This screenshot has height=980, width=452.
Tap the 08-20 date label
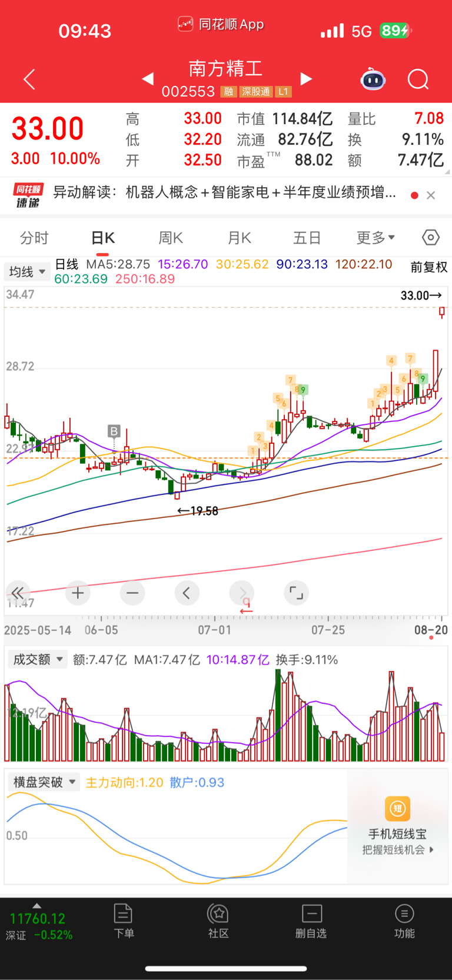[431, 630]
